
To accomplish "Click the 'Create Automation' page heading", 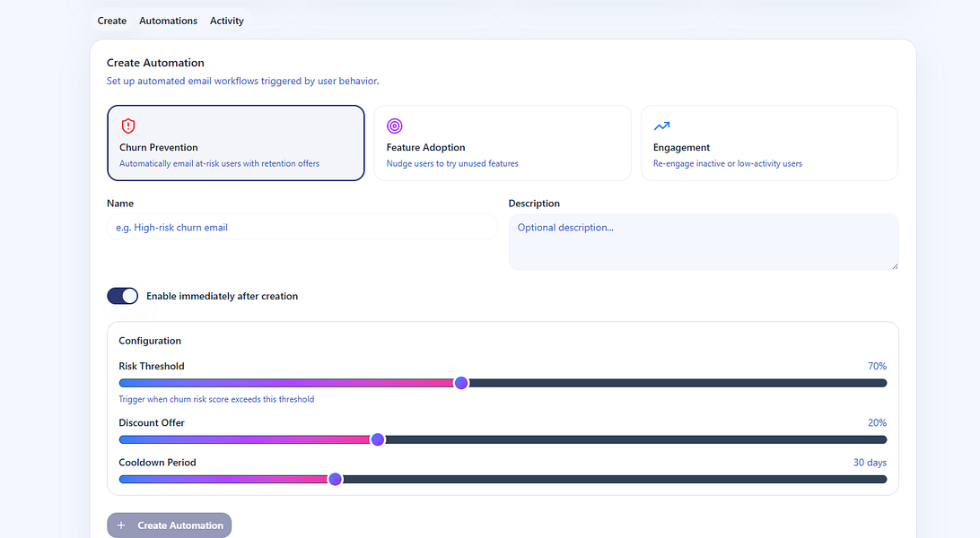I will coord(155,63).
